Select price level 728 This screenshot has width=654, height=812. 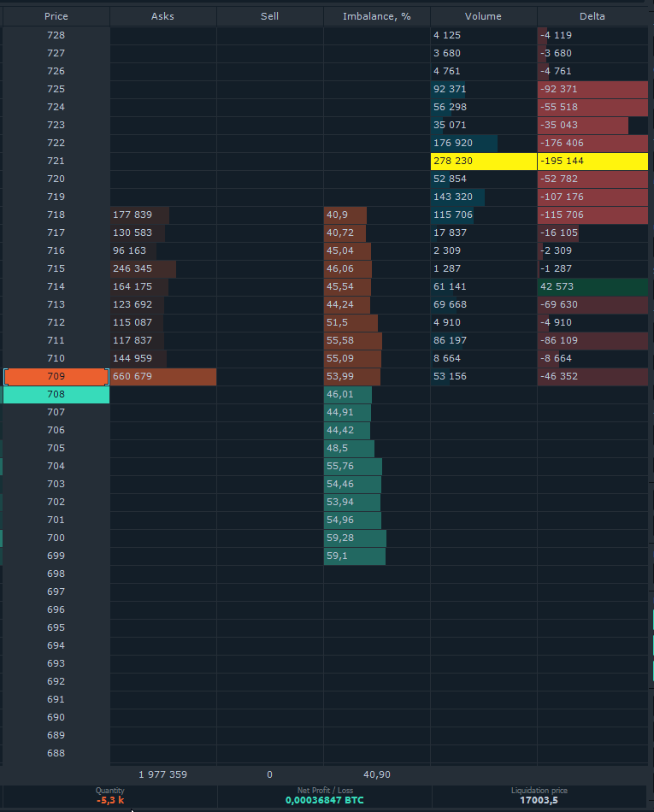[56, 35]
